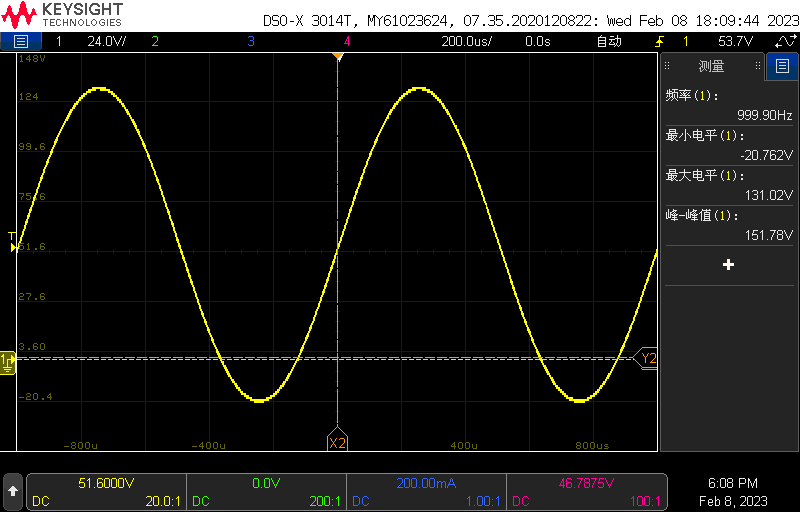Click the plus icon to add measurement
The height and width of the screenshot is (512, 800).
[728, 265]
